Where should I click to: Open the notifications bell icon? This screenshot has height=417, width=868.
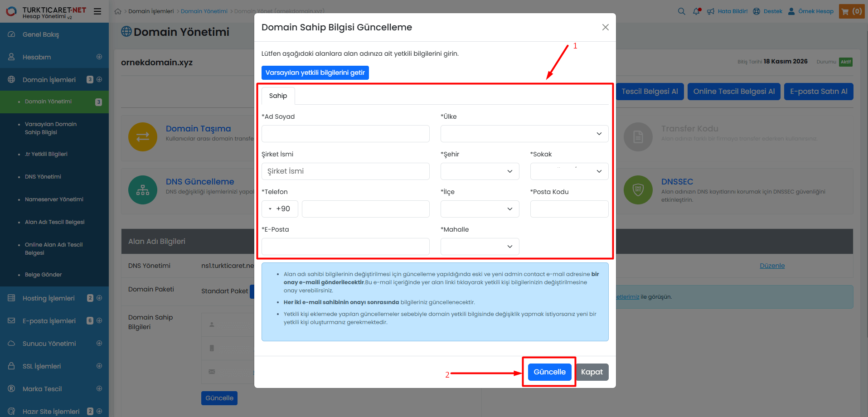(697, 11)
